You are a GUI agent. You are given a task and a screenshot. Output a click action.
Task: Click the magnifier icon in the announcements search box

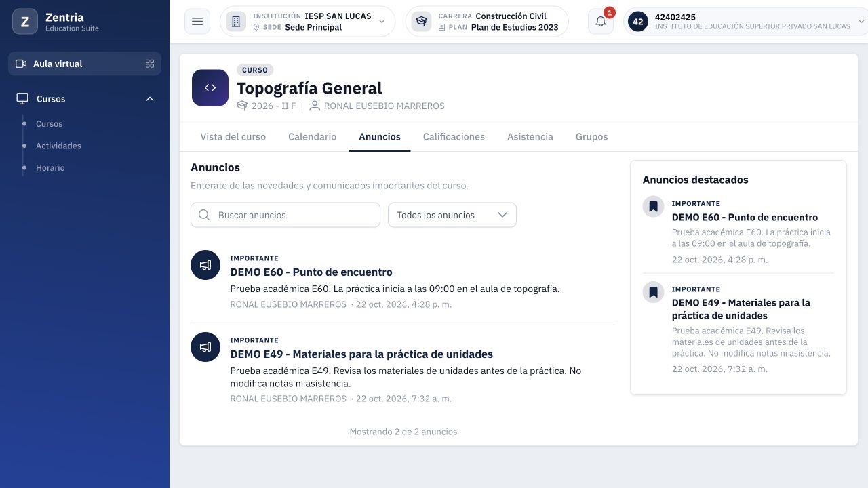[204, 215]
